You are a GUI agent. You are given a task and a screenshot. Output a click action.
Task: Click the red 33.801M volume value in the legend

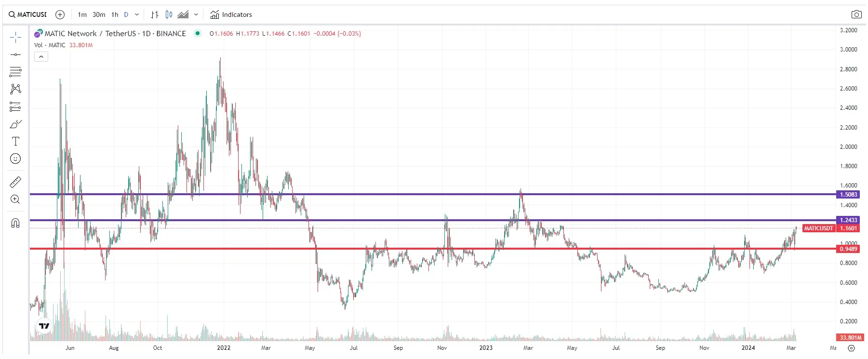[x=81, y=45]
